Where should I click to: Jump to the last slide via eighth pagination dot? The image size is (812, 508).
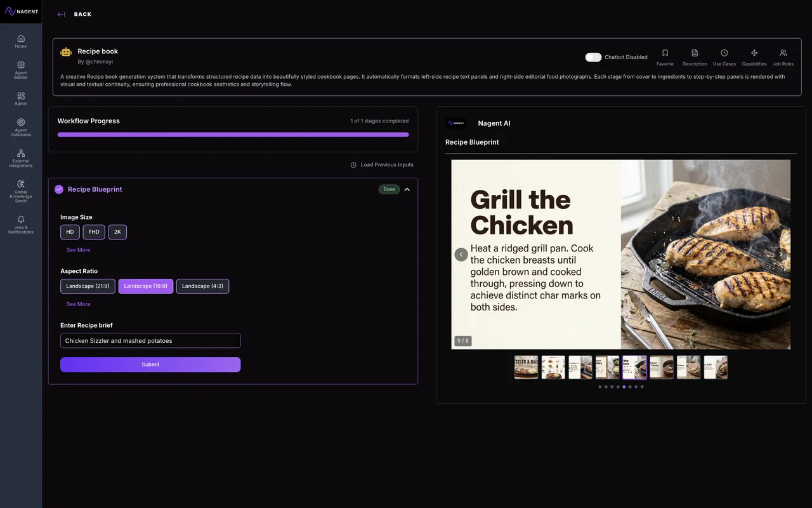[642, 387]
